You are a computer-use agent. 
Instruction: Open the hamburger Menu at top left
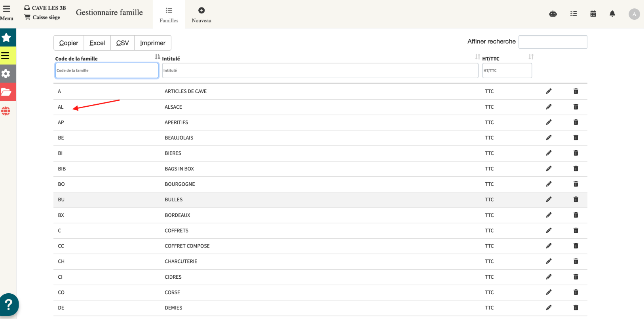[x=7, y=13]
